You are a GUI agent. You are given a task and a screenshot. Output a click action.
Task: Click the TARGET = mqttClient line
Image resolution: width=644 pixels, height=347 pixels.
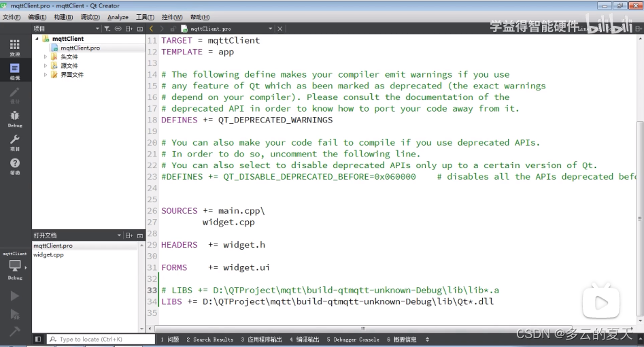tap(210, 40)
